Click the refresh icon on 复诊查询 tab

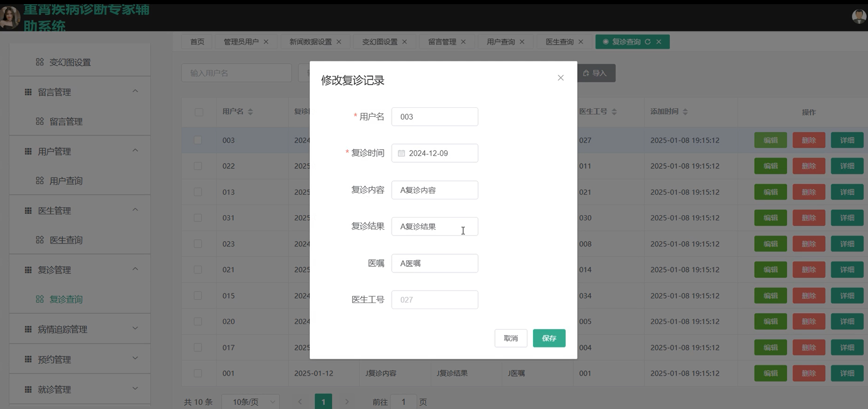point(648,42)
